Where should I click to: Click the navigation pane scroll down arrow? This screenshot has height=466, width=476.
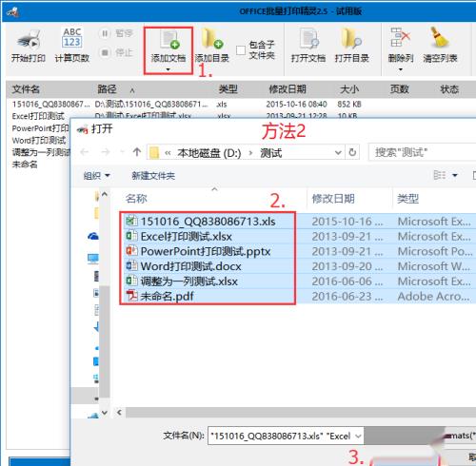(105, 413)
